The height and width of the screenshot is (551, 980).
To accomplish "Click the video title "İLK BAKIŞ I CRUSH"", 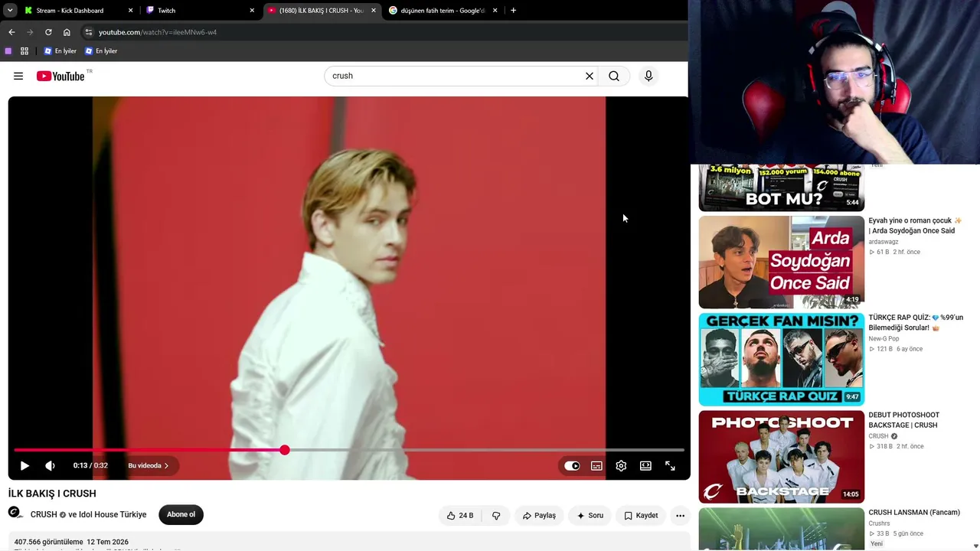I will [x=52, y=494].
